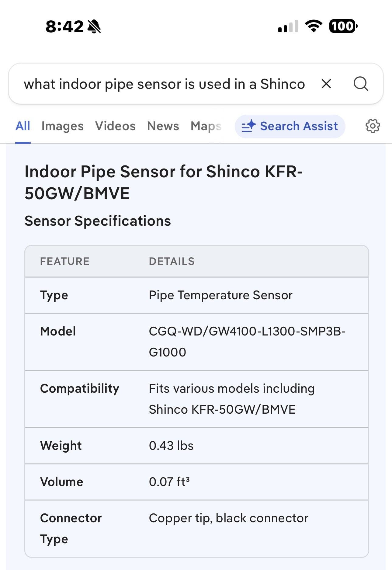392x570 pixels.
Task: Tap the cellular signal bars
Action: click(288, 26)
